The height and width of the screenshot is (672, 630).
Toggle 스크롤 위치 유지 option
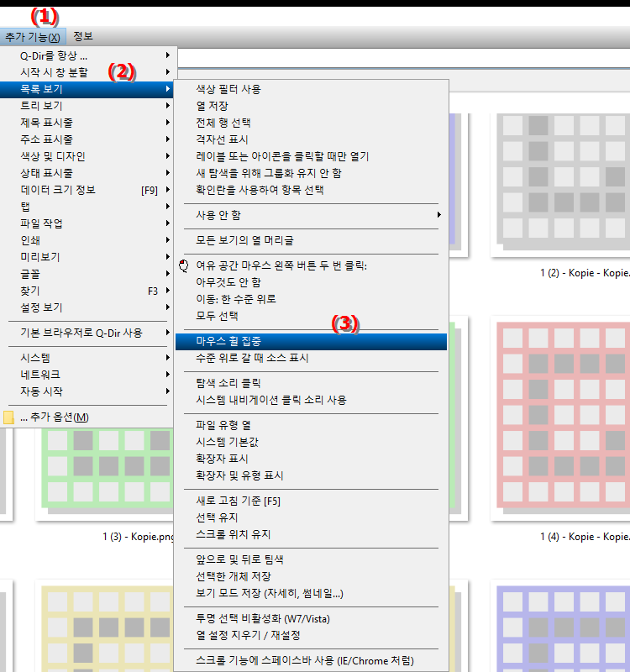tap(311, 534)
